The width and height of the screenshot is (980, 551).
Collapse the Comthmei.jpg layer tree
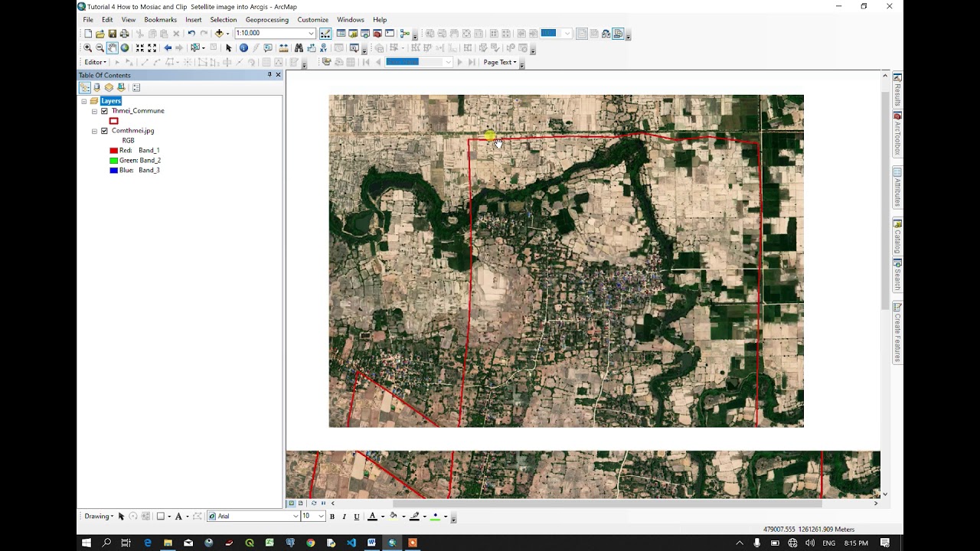click(x=94, y=131)
